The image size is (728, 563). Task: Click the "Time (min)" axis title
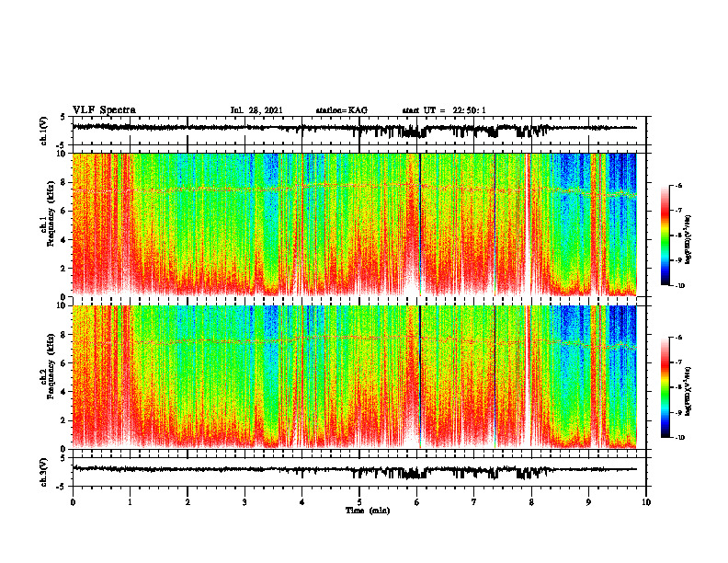368,511
